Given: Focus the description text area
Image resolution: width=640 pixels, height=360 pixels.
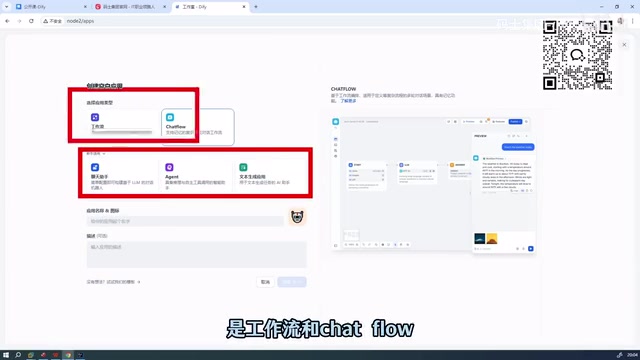Looking at the screenshot, I should click(196, 254).
